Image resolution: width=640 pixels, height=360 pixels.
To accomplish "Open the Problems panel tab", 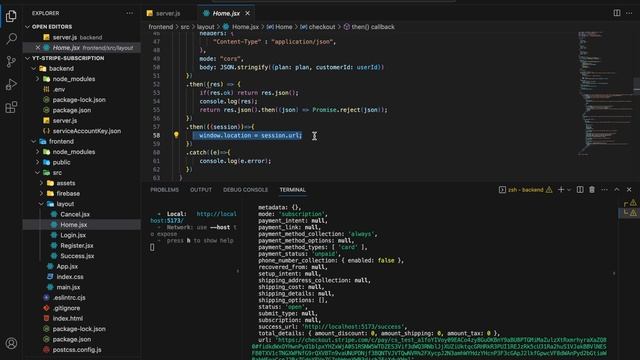I will coord(164,190).
